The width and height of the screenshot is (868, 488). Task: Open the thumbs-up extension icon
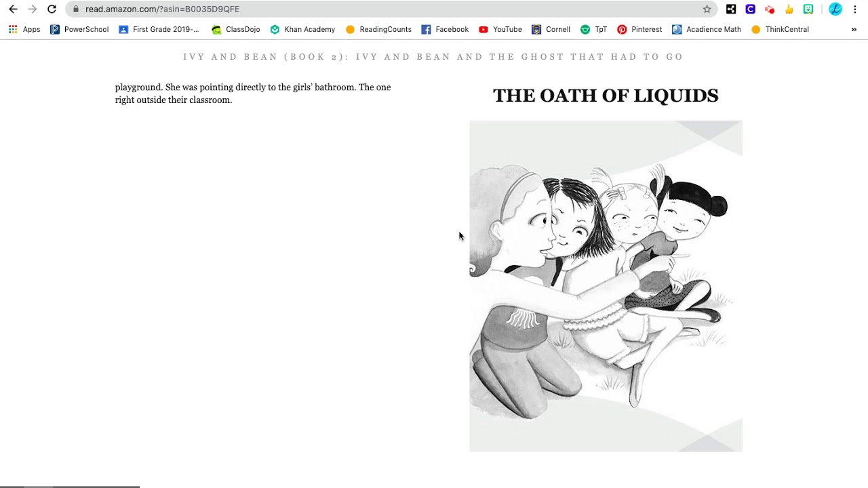(x=789, y=9)
